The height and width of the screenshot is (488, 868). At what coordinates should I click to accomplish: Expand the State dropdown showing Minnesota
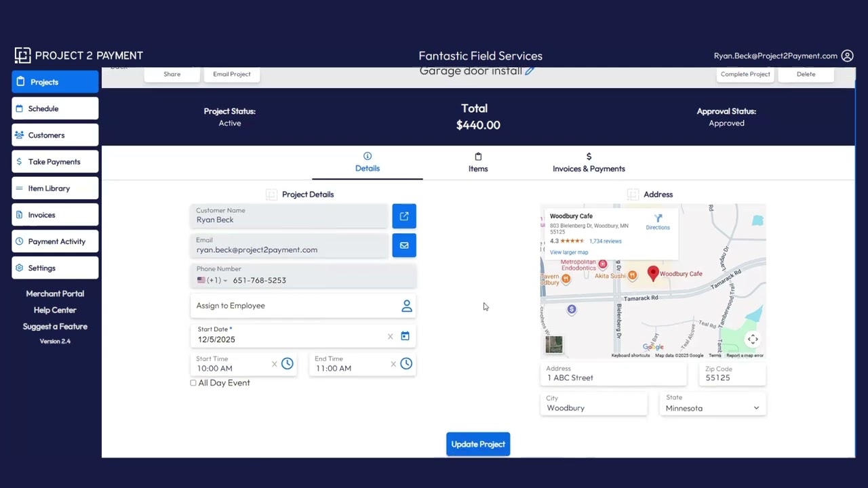pyautogui.click(x=713, y=405)
